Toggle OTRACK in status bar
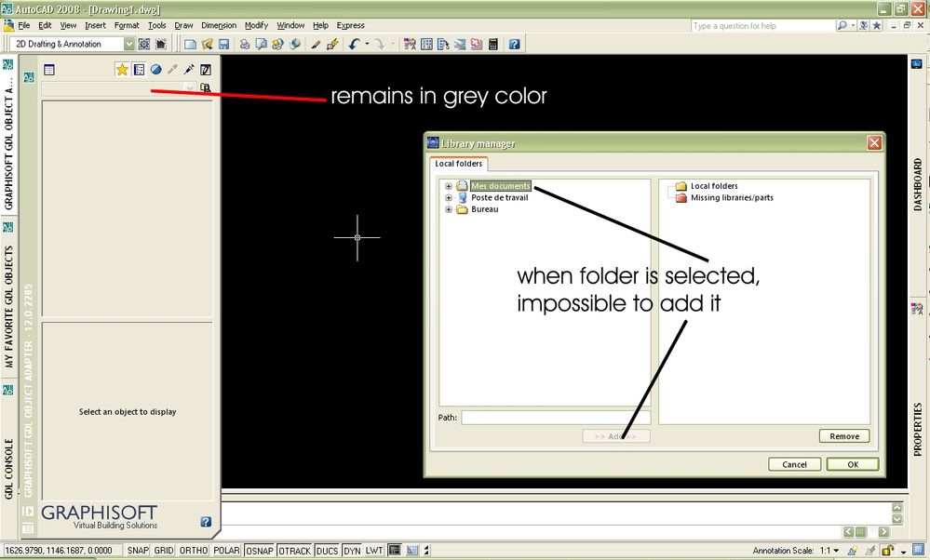 coord(295,551)
